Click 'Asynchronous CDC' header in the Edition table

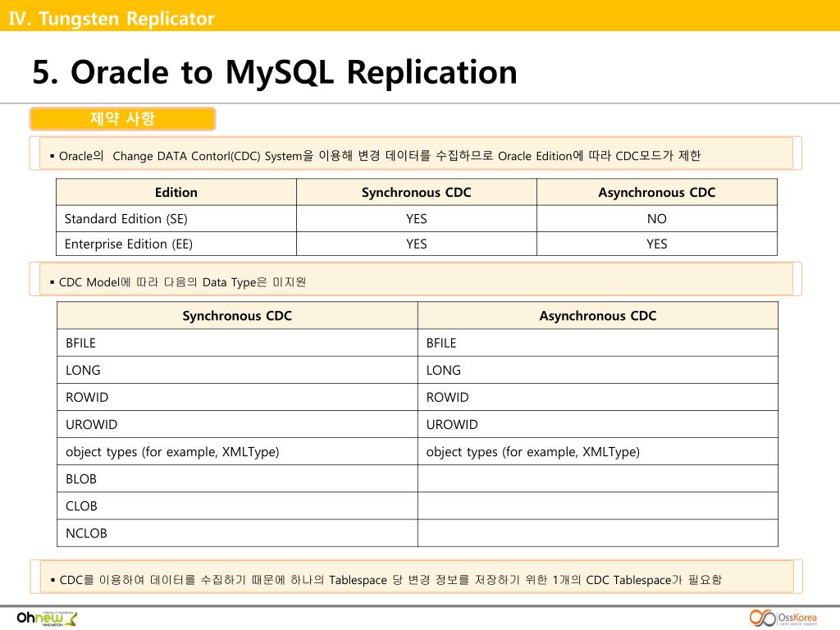tap(657, 192)
